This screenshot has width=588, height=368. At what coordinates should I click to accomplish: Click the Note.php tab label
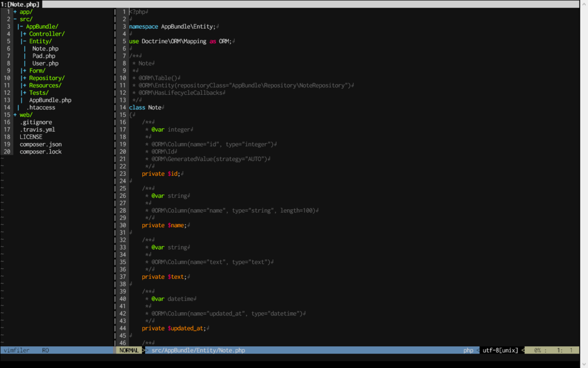20,5
